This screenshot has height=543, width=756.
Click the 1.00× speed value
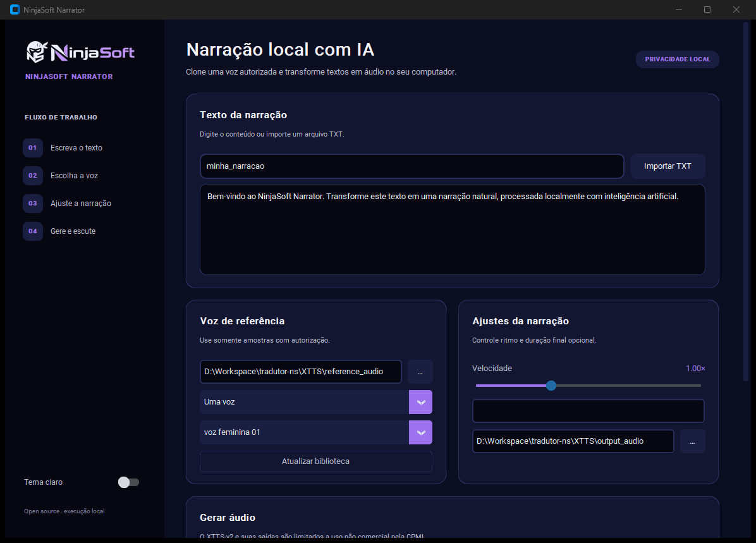coord(695,369)
